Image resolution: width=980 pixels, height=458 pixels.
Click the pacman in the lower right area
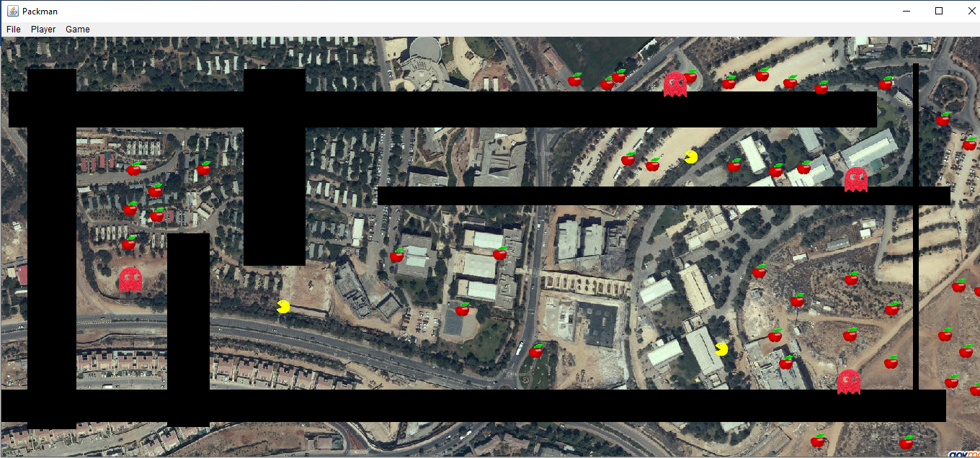click(x=721, y=349)
